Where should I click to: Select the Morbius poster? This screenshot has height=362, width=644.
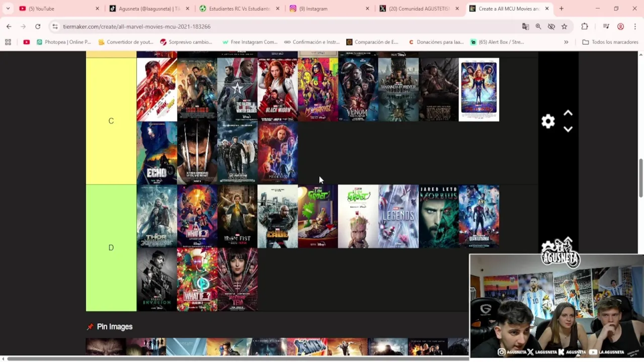coord(438,216)
